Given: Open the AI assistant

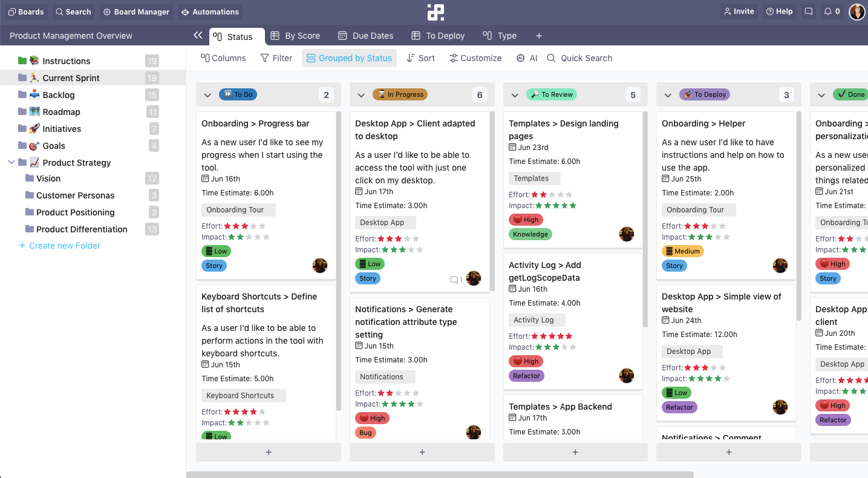Looking at the screenshot, I should point(526,58).
